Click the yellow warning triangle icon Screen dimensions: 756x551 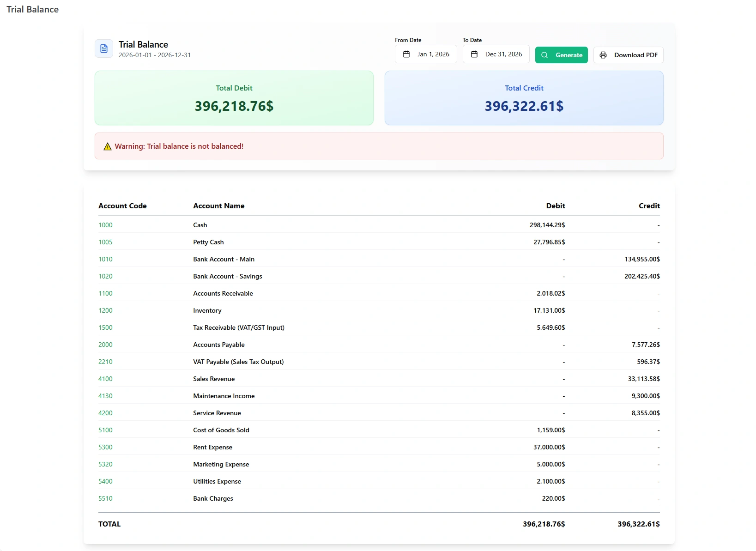pos(108,146)
